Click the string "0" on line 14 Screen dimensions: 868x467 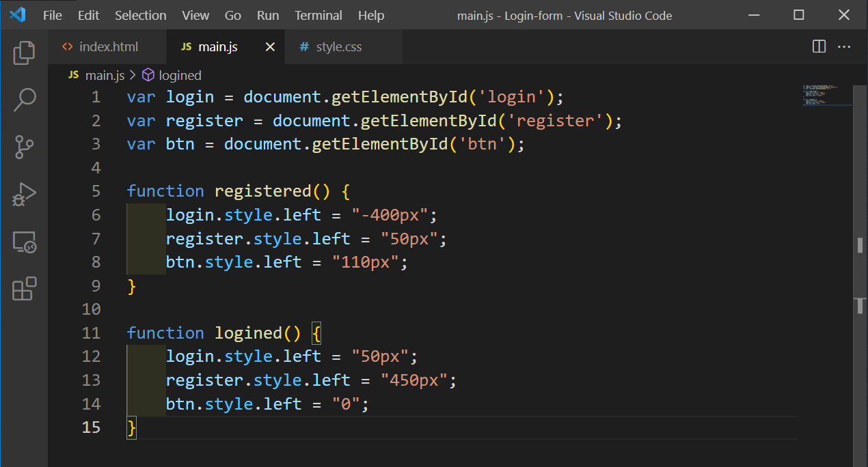346,404
